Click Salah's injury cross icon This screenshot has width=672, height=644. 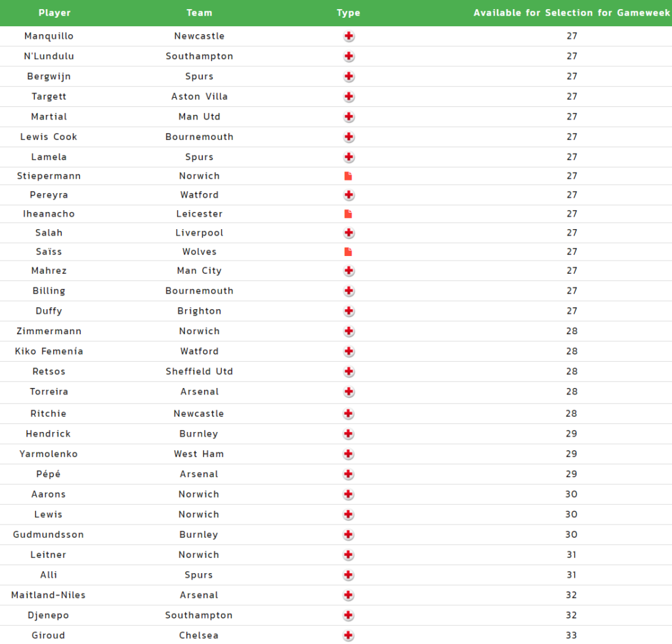click(x=349, y=233)
